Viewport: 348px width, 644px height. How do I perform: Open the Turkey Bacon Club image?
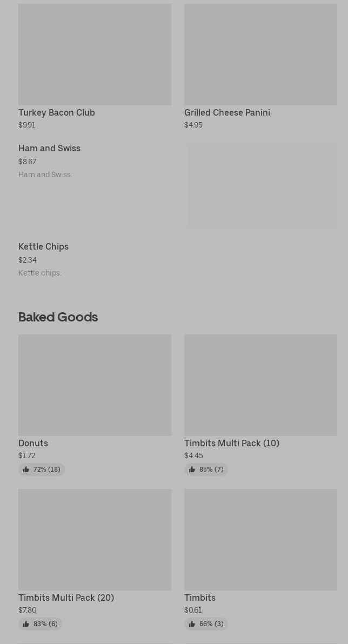[x=95, y=55]
